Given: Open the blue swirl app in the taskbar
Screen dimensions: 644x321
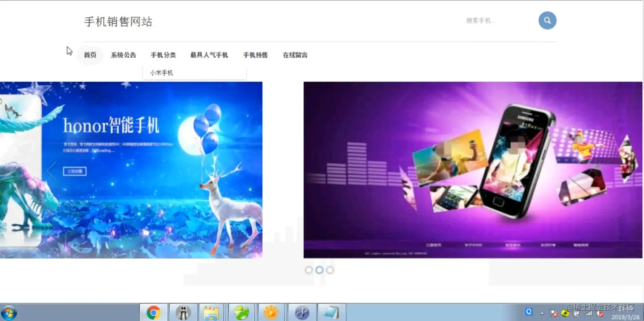Looking at the screenshot, I should (x=302, y=313).
